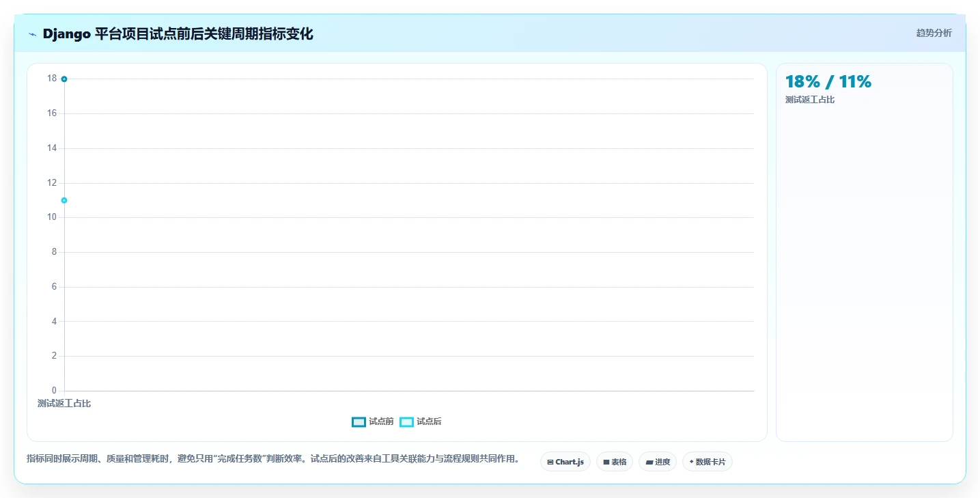Click the 测试返工占比 label under the metric

pyautogui.click(x=810, y=100)
